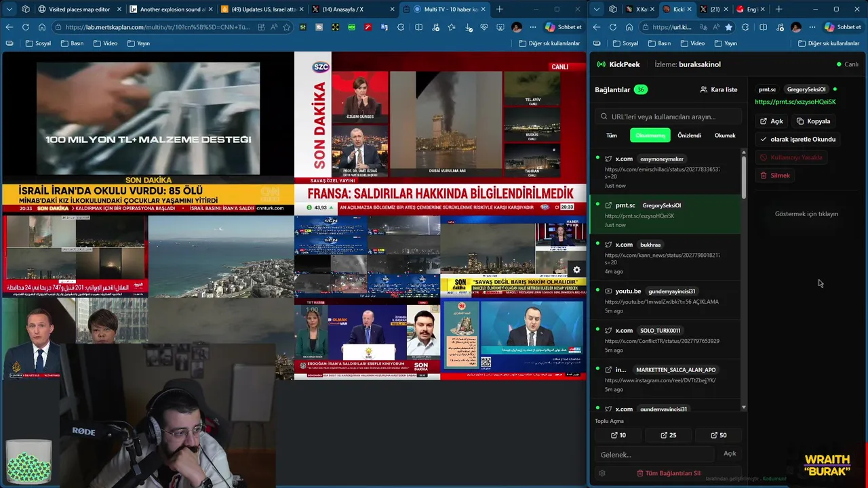Expand tab search dropdown in KickPeek window

click(597, 9)
